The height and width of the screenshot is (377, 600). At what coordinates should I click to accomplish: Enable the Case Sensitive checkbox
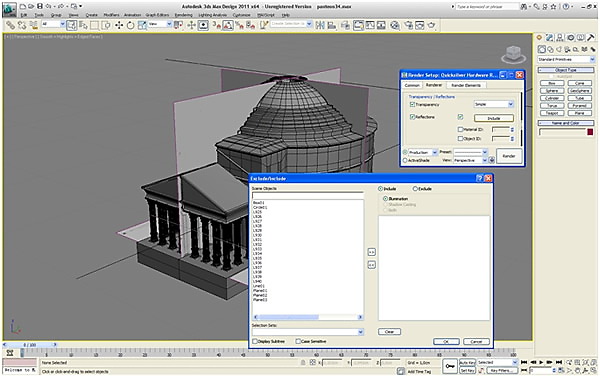click(x=298, y=341)
